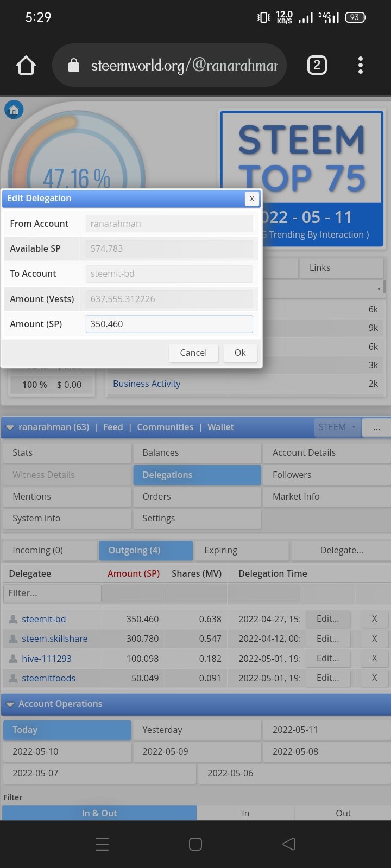Open the Wallet link
The image size is (391, 868).
tap(220, 427)
